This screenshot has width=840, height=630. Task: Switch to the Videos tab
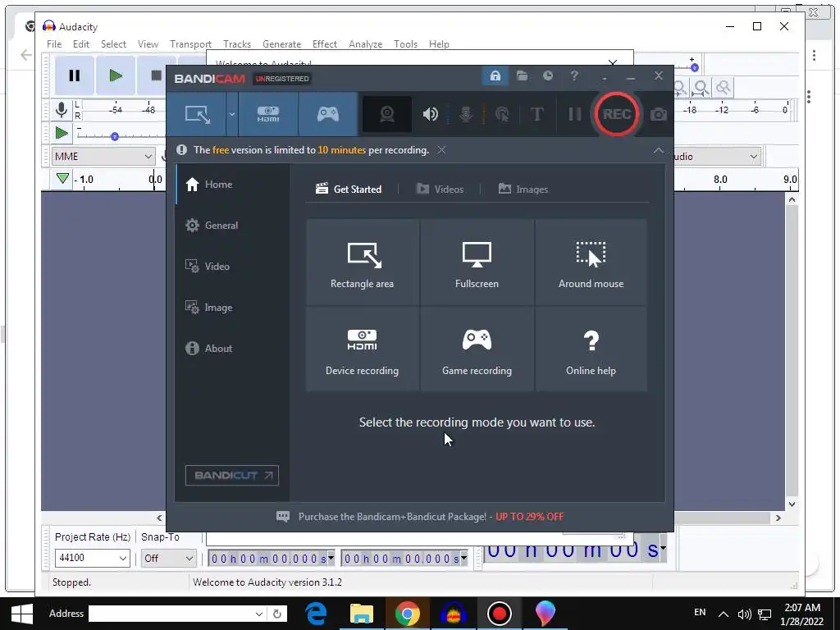click(x=440, y=189)
